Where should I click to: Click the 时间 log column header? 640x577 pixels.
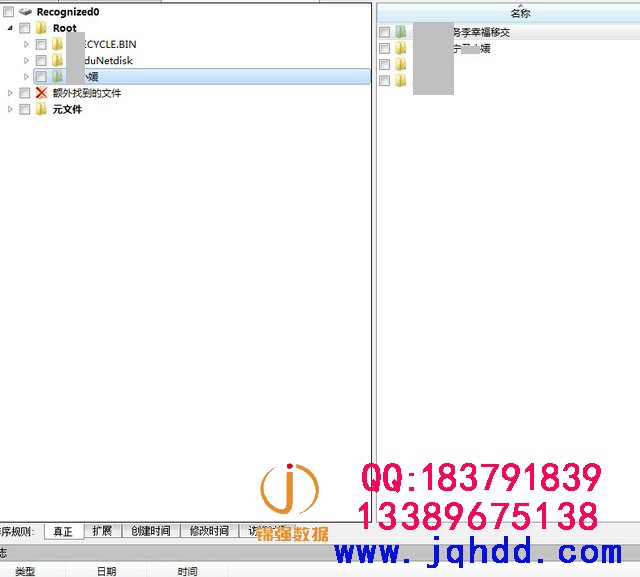pos(188,571)
